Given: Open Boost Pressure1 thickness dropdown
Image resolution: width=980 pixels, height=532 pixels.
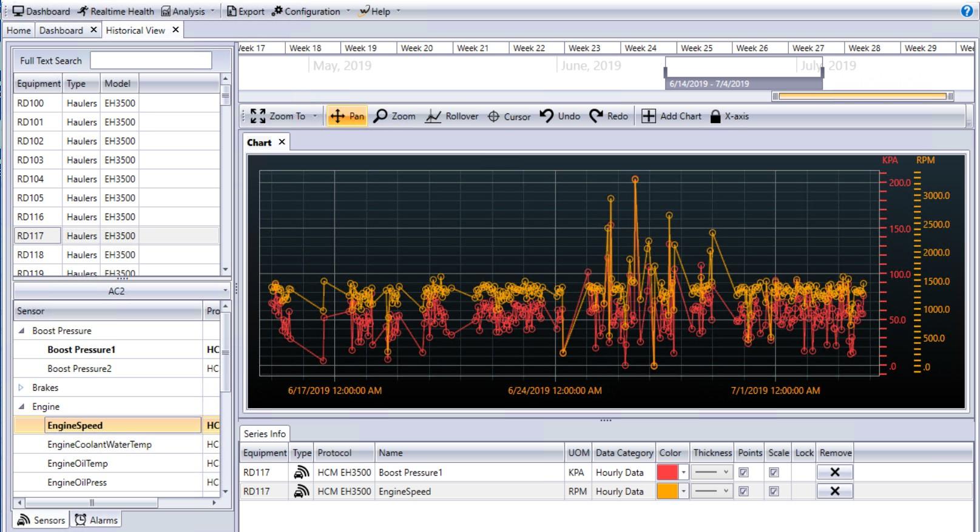Looking at the screenshot, I should pyautogui.click(x=712, y=473).
